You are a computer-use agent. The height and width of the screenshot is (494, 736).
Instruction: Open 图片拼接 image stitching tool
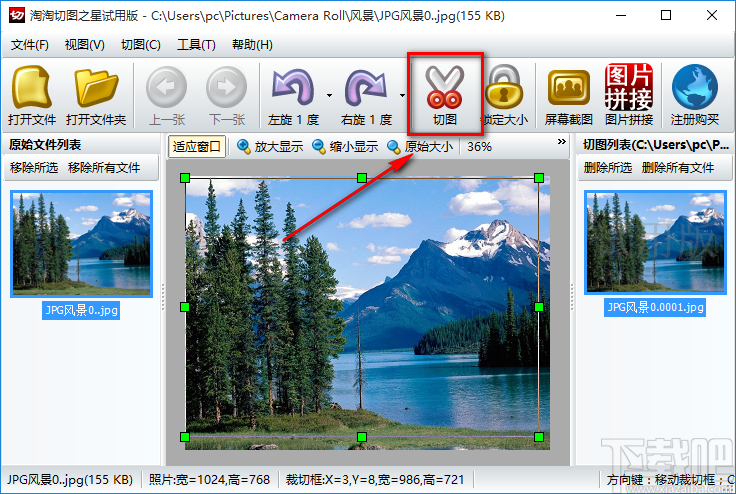pos(629,95)
